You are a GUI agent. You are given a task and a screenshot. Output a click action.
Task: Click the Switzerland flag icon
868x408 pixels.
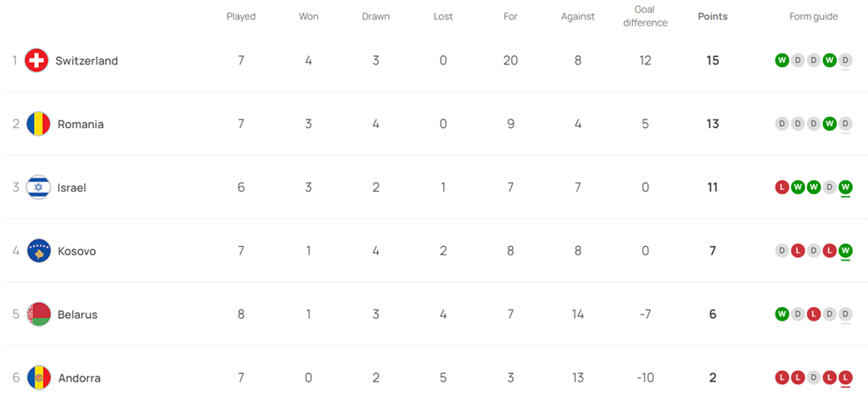click(36, 61)
